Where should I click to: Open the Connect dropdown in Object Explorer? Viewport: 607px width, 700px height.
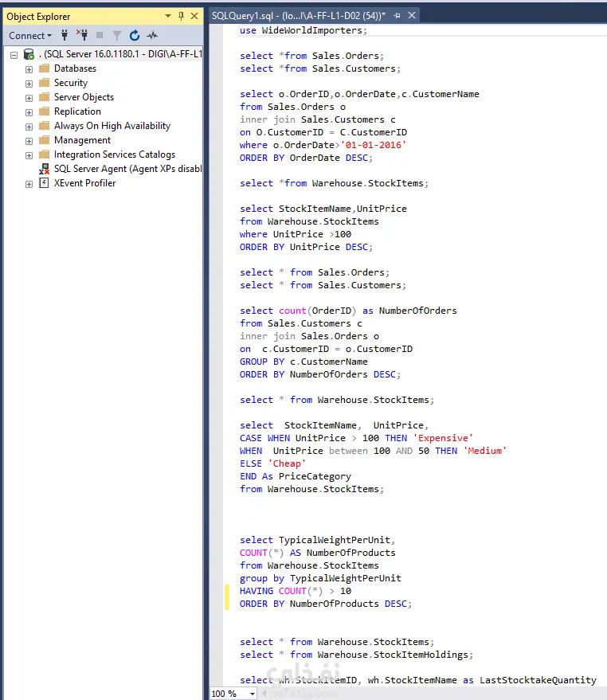pos(30,36)
